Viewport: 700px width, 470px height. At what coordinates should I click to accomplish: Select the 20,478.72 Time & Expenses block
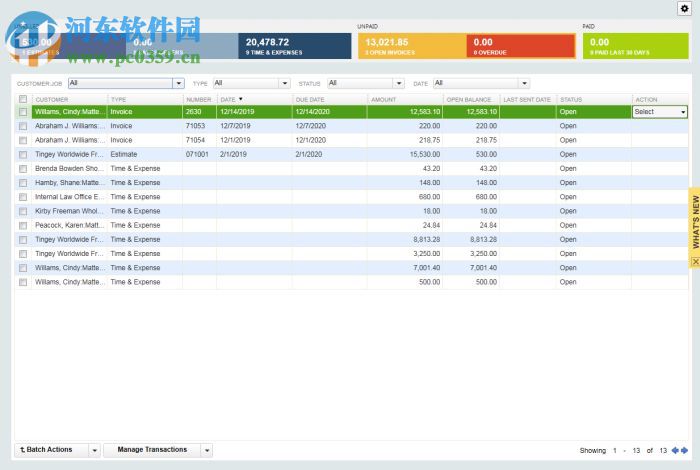pyautogui.click(x=295, y=46)
